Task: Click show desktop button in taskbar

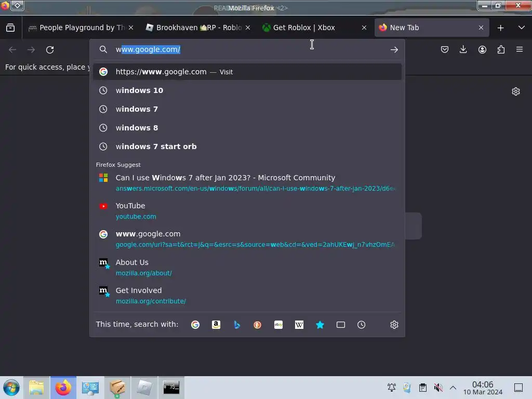Action: point(518,388)
